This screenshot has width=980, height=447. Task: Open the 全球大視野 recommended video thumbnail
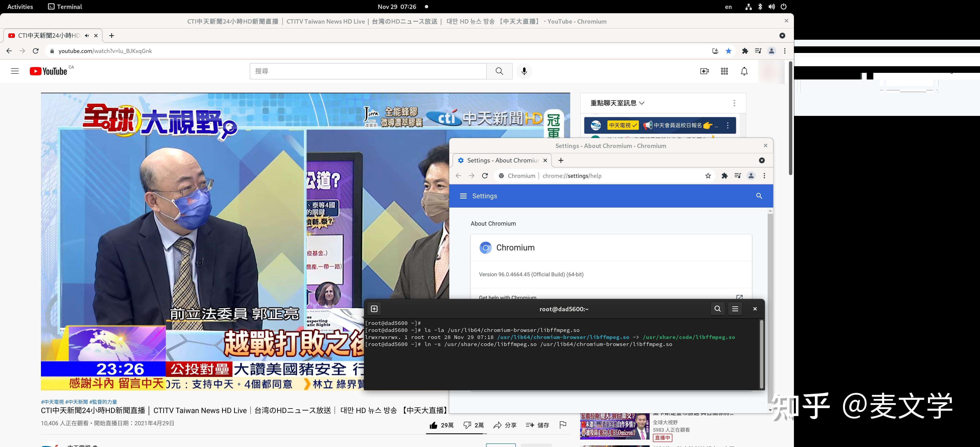[615, 427]
